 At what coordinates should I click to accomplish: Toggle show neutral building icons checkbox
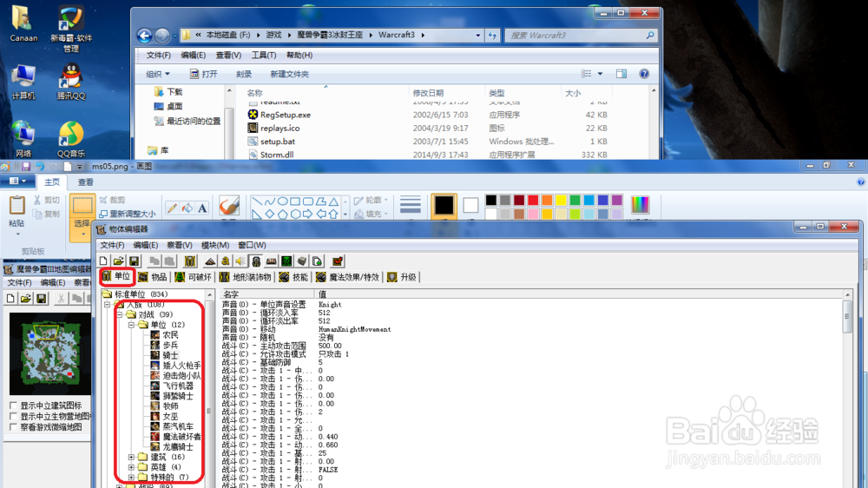click(13, 406)
